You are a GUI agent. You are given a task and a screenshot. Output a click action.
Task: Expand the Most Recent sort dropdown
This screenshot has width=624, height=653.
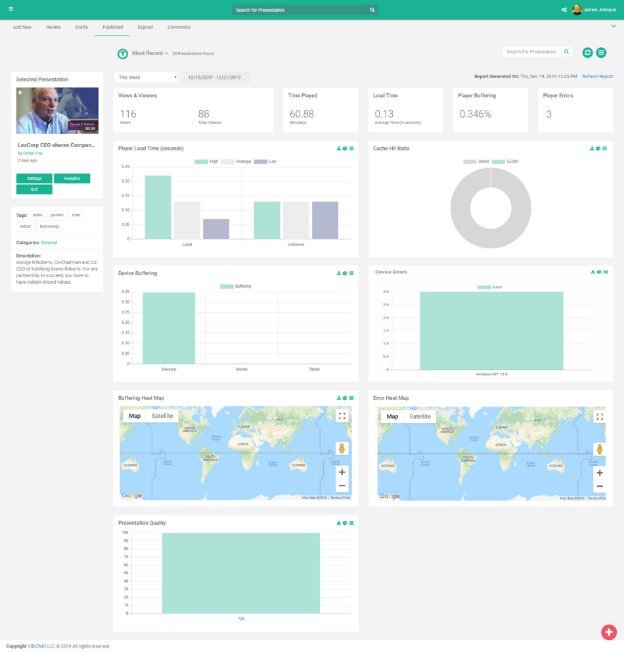coord(149,52)
